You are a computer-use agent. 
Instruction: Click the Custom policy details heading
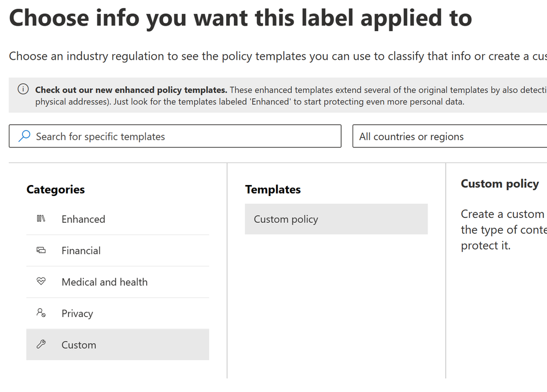tap(499, 184)
